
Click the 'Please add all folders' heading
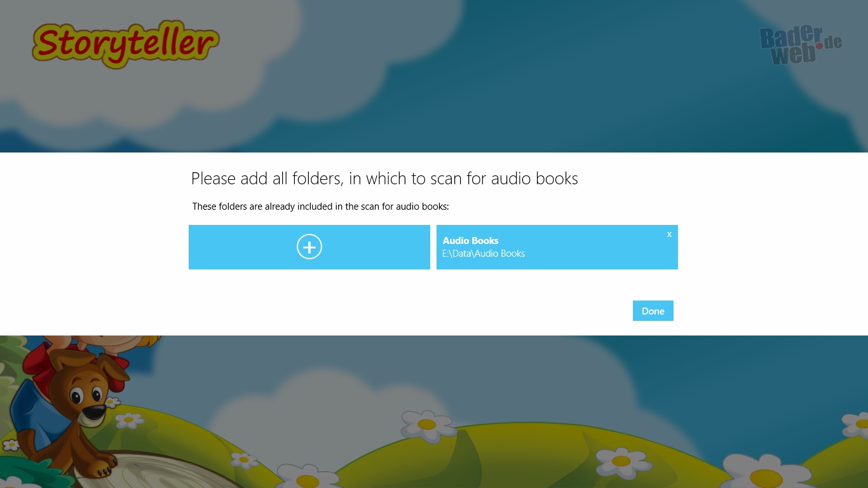(x=384, y=179)
